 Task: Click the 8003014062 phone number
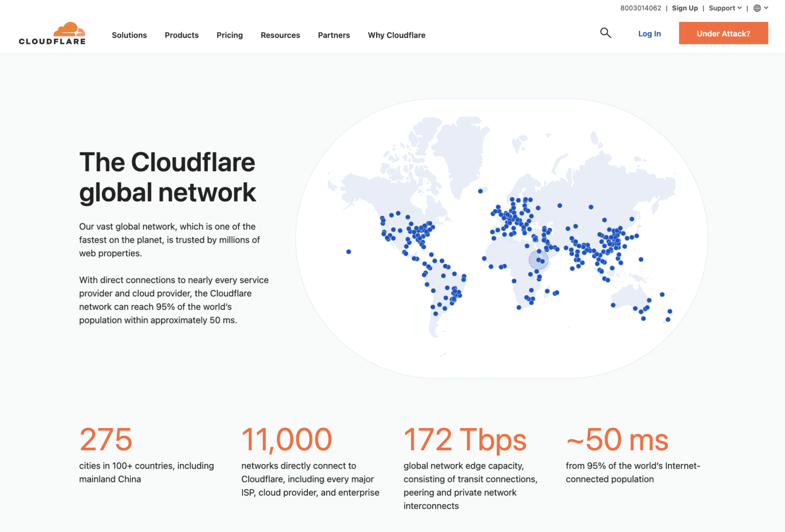[x=640, y=8]
